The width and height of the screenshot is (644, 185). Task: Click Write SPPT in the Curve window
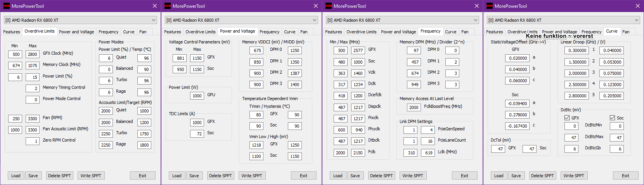[574, 176]
